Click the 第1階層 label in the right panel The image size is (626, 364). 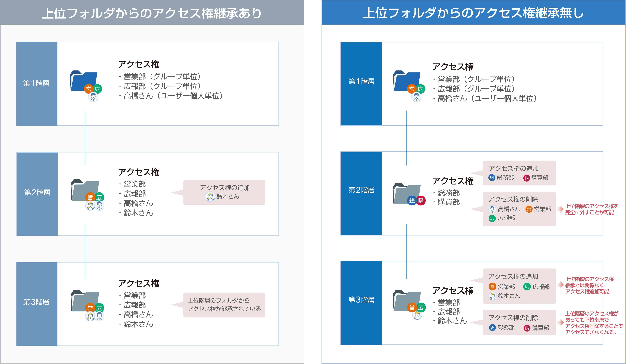(361, 81)
